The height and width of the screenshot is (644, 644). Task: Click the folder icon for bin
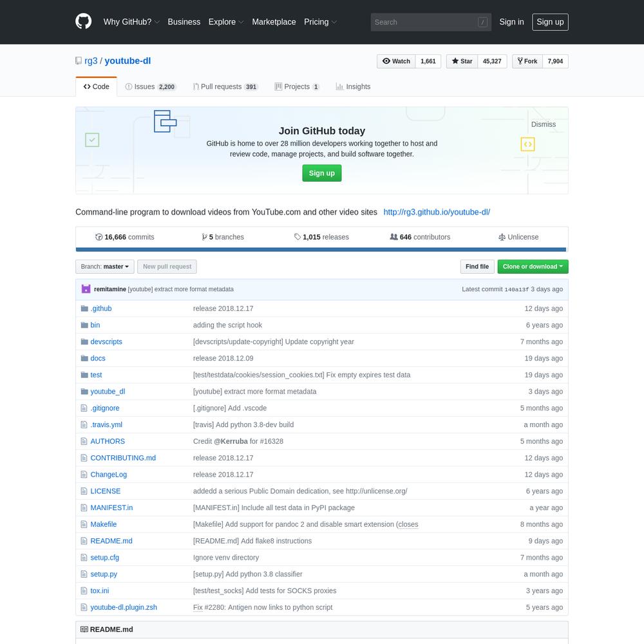point(84,325)
